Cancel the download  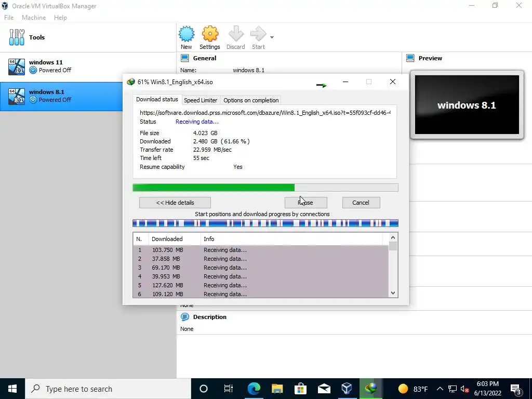click(x=361, y=203)
